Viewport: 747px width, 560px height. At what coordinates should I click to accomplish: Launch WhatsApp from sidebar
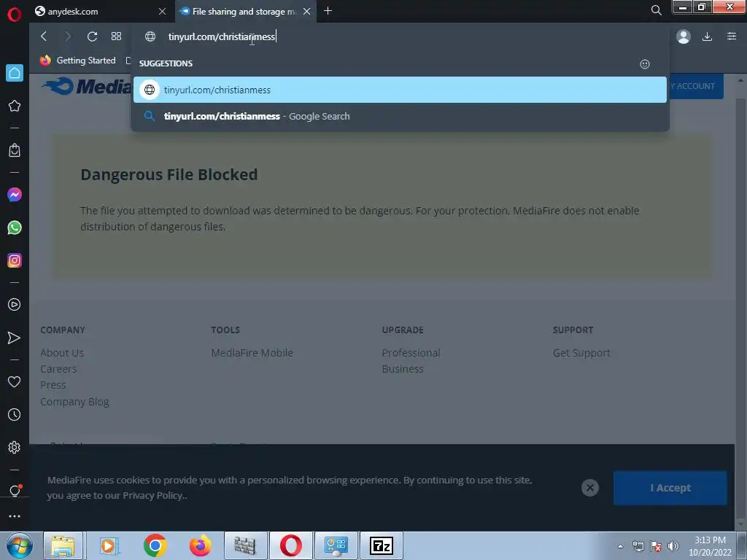click(15, 227)
